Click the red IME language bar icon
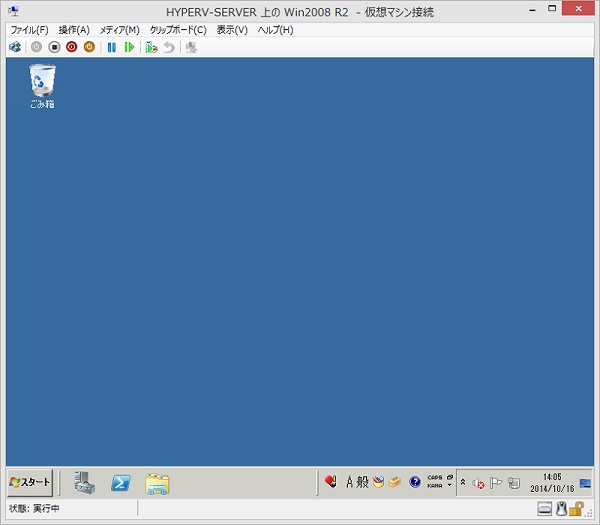The width and height of the screenshot is (600, 525). (x=331, y=481)
